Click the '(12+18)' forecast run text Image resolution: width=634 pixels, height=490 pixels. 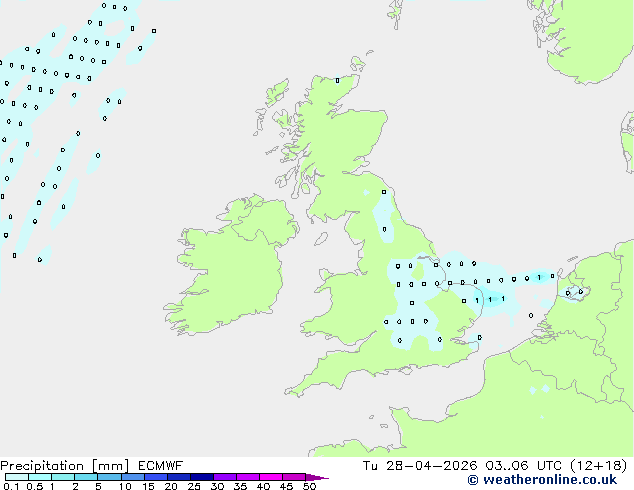click(x=598, y=466)
